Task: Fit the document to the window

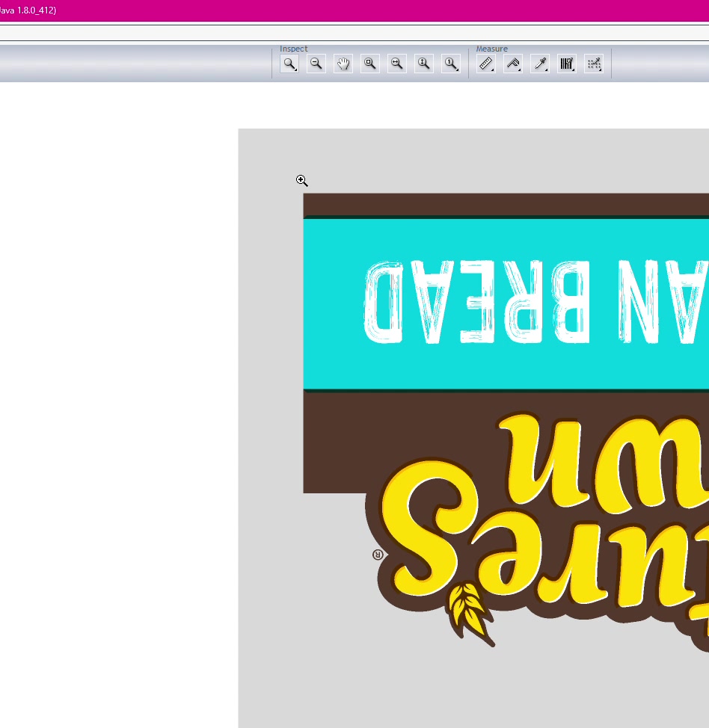Action: point(369,64)
